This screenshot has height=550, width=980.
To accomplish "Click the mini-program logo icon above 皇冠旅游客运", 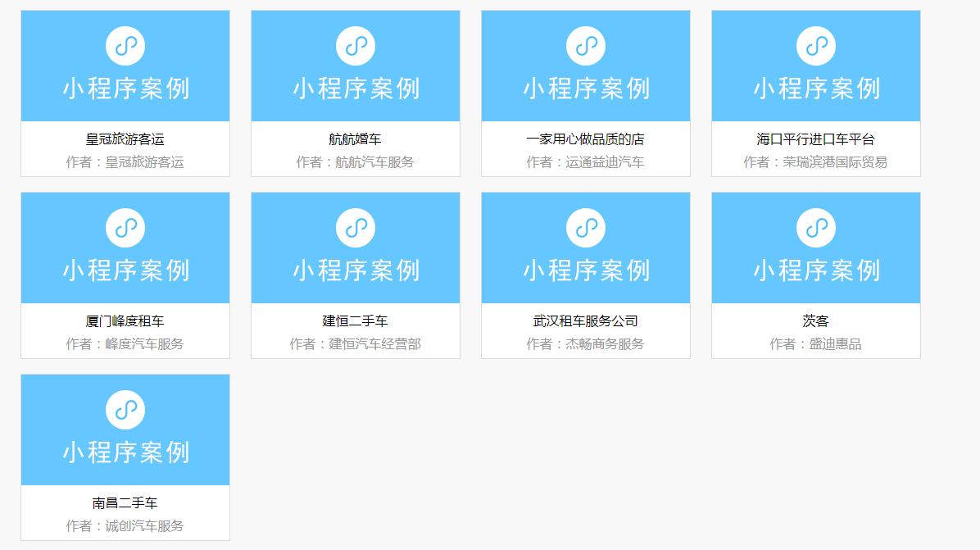I will (x=125, y=46).
